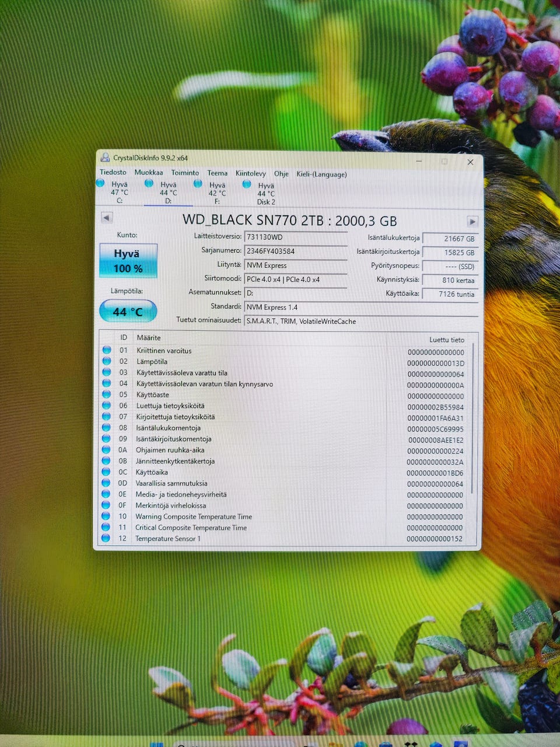Click the Isäntälukukertoja value 21667 GB
Screen dimensions: 560x747
pyautogui.click(x=450, y=239)
